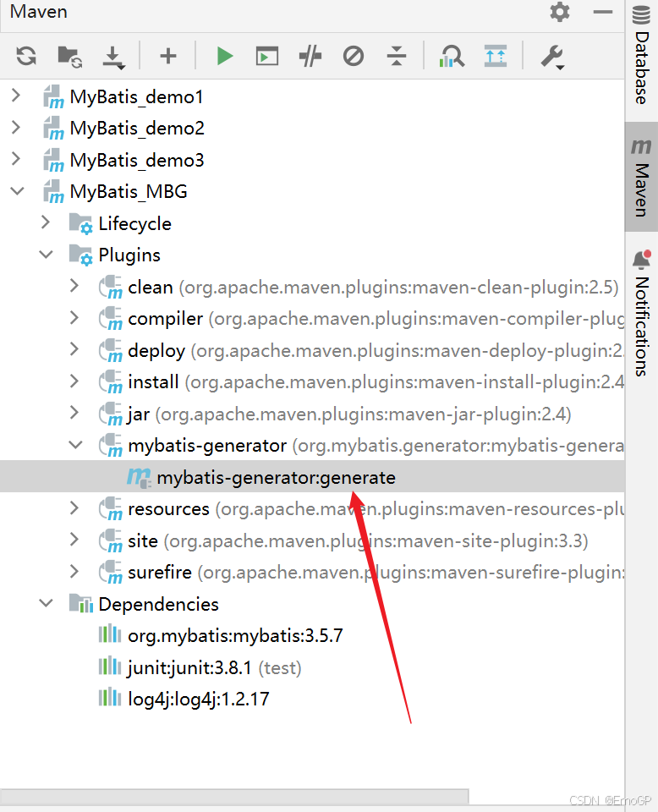Open the Maven panel gear options
Screen dimensions: 658x812
tap(560, 11)
